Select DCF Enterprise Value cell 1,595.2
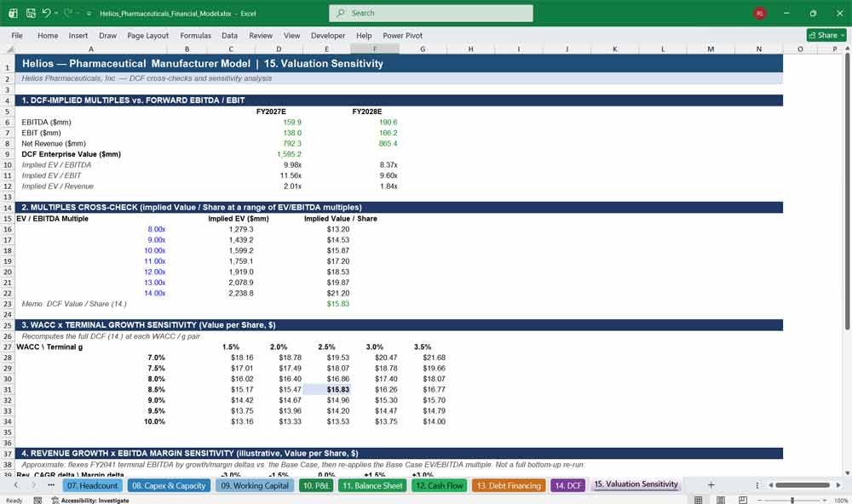852x504 pixels. click(279, 154)
